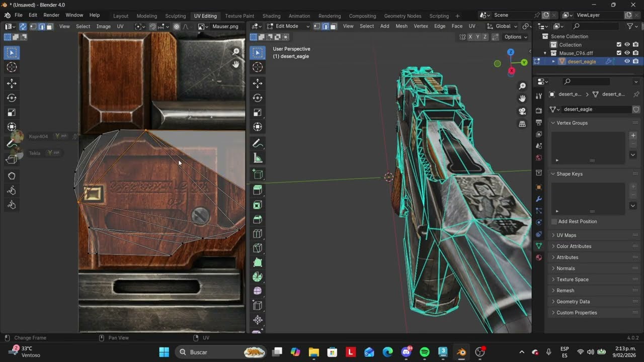
Task: Uncheck Collection exclude checkbox in outliner
Action: click(x=619, y=45)
